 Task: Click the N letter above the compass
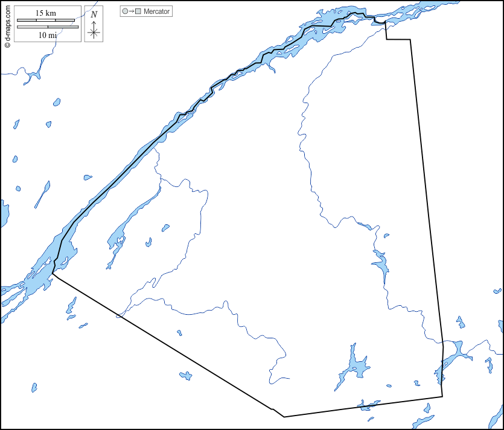click(94, 14)
